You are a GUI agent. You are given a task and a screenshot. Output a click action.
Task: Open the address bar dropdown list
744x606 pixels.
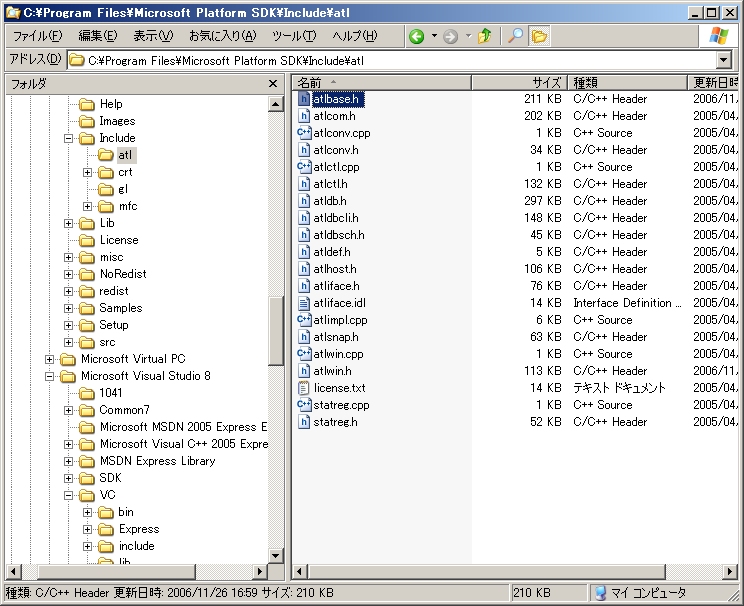click(x=723, y=60)
